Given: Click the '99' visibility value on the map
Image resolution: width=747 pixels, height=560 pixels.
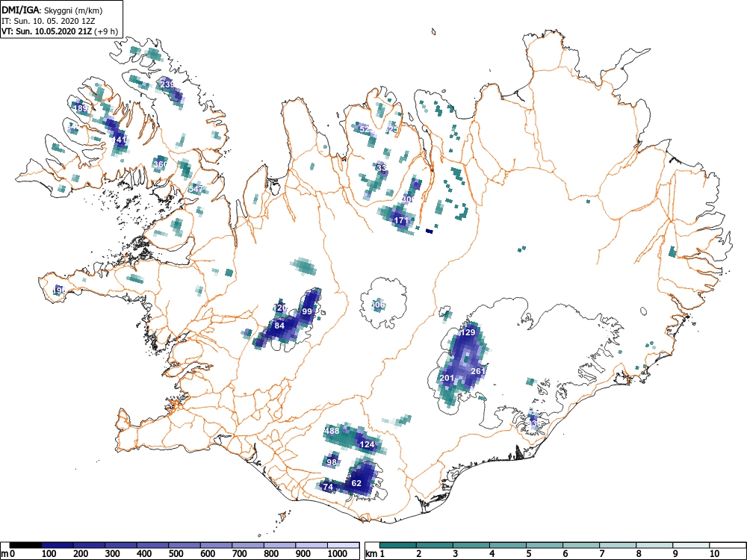Looking at the screenshot, I should tap(307, 311).
